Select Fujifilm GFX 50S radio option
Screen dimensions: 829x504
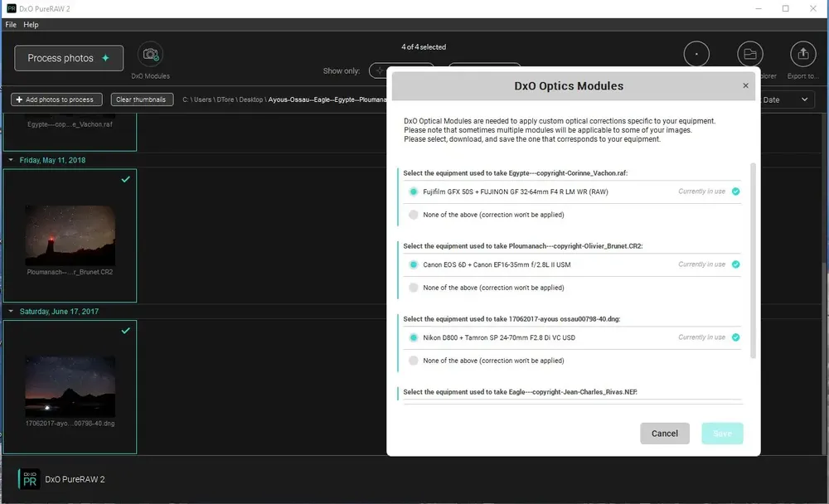click(x=414, y=192)
